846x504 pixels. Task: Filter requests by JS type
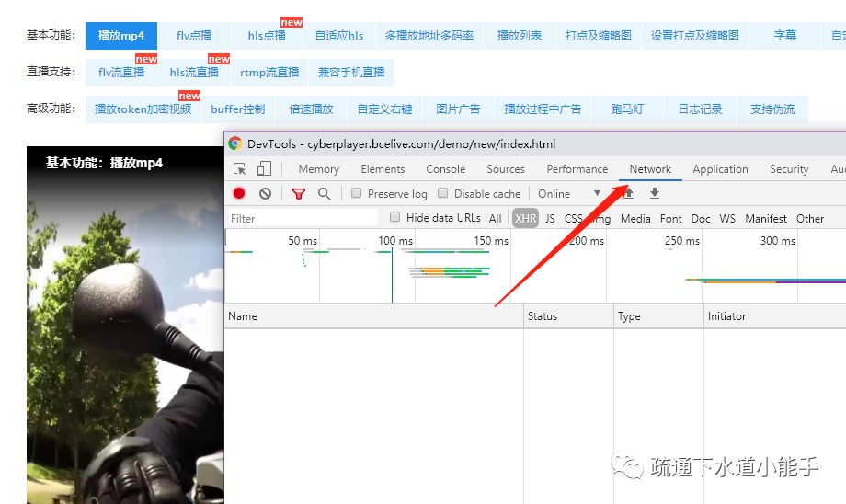pyautogui.click(x=550, y=218)
